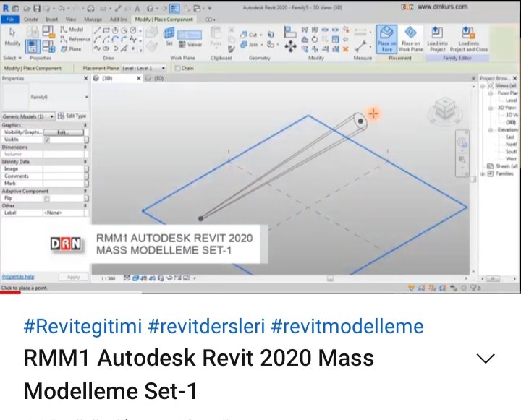
Task: Collapse the Adaptive Component property group
Action: coord(85,192)
